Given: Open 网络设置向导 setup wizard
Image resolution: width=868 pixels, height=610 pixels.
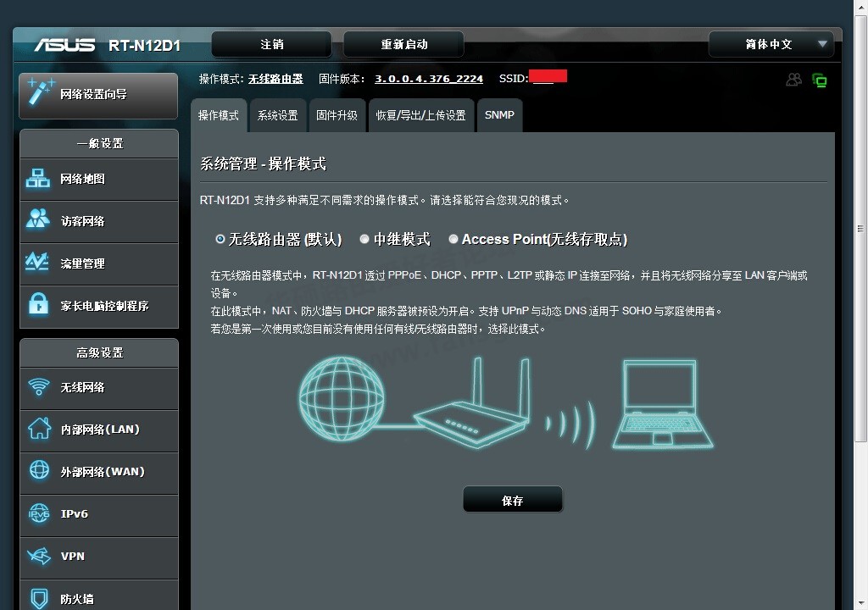Looking at the screenshot, I should 98,95.
